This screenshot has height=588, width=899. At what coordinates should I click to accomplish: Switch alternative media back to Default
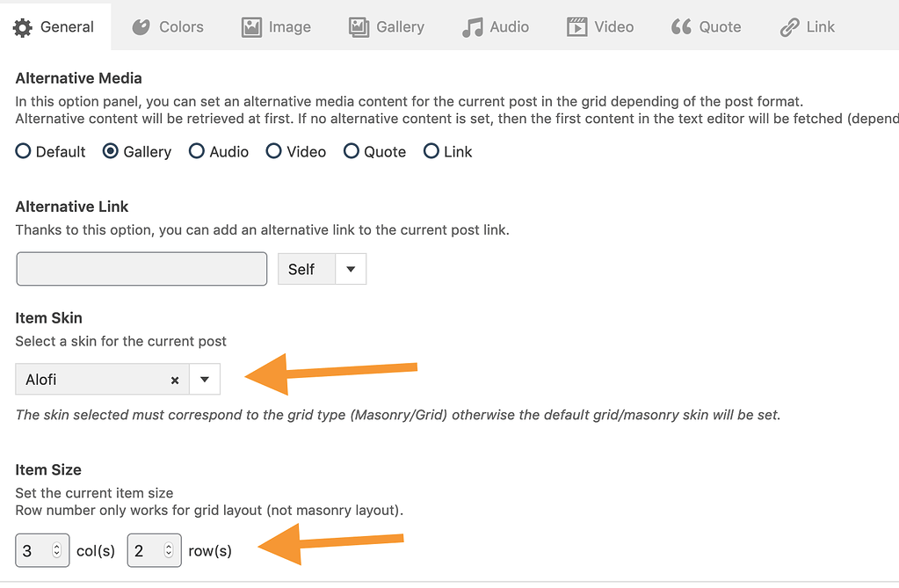22,151
